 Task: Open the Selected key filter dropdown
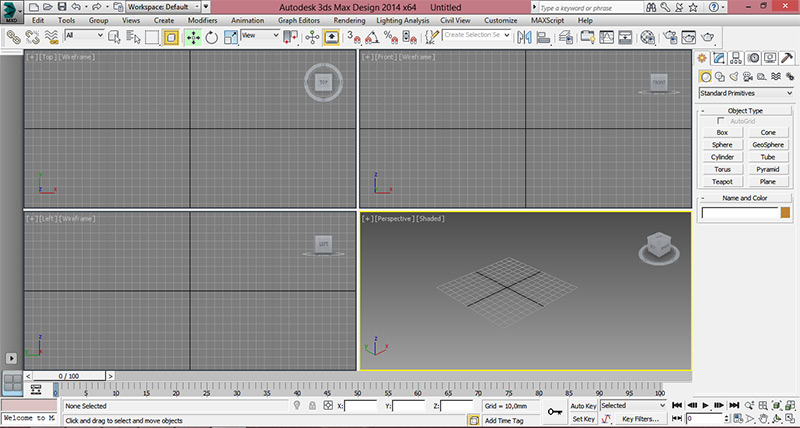[633, 406]
